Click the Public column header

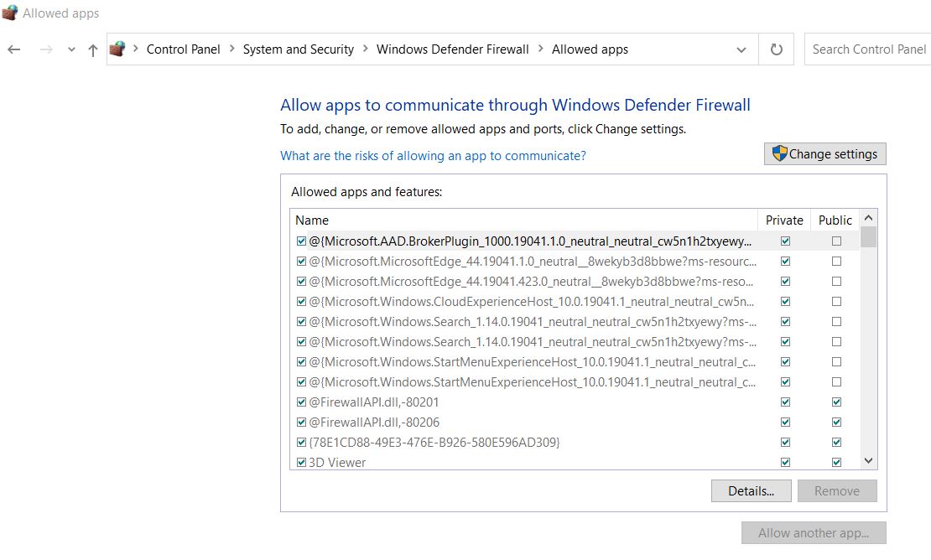835,220
